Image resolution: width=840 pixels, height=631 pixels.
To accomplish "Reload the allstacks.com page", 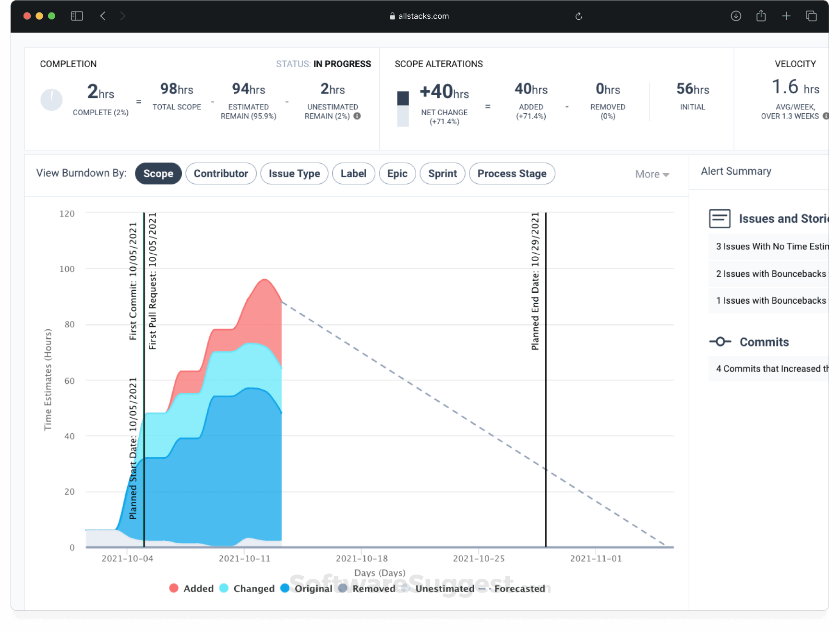I will click(578, 16).
